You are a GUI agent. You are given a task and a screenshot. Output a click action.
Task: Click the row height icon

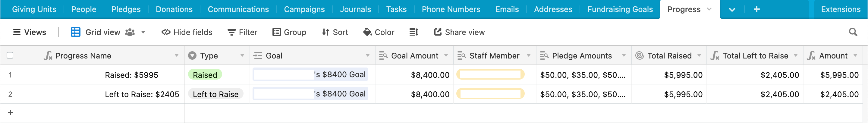pos(414,32)
